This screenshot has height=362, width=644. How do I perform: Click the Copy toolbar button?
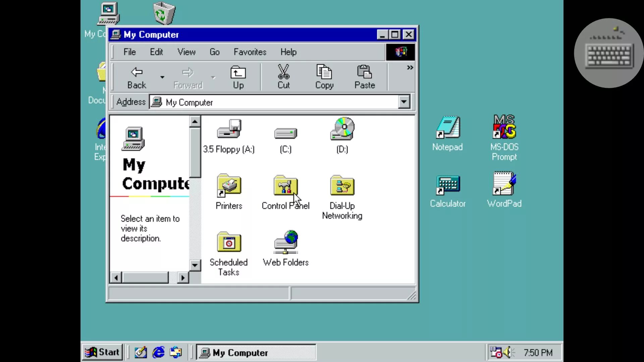click(x=324, y=77)
